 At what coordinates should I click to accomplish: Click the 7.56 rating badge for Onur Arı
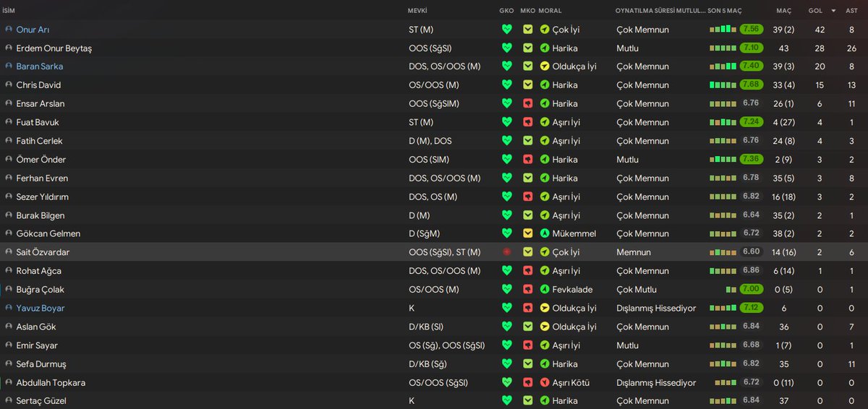[751, 30]
